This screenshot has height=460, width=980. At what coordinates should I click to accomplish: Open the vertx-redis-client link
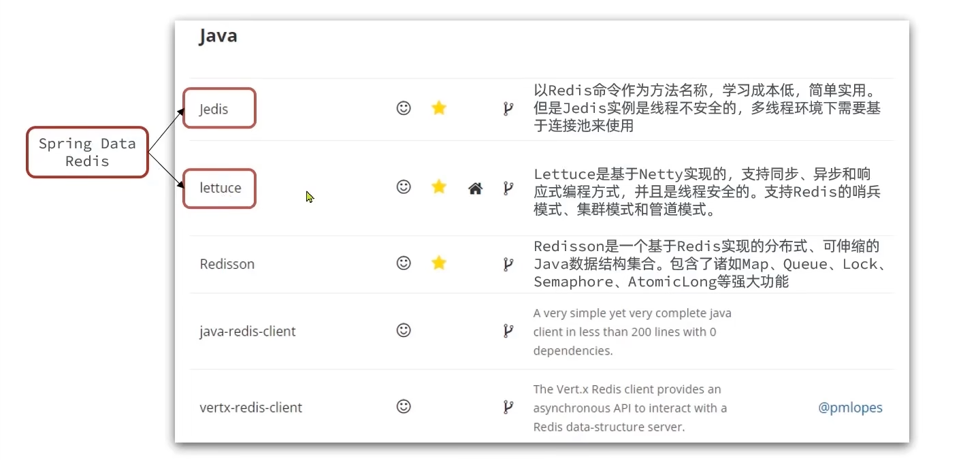(x=251, y=408)
